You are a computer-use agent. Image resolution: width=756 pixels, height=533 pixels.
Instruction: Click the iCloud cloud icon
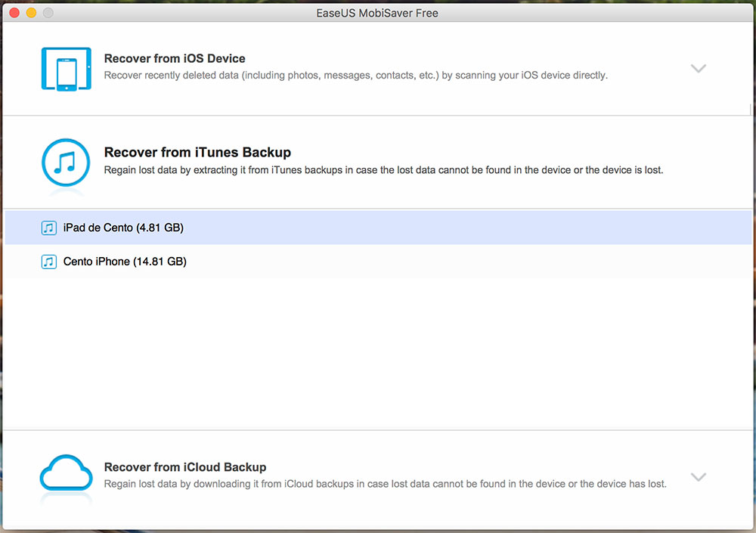click(66, 473)
